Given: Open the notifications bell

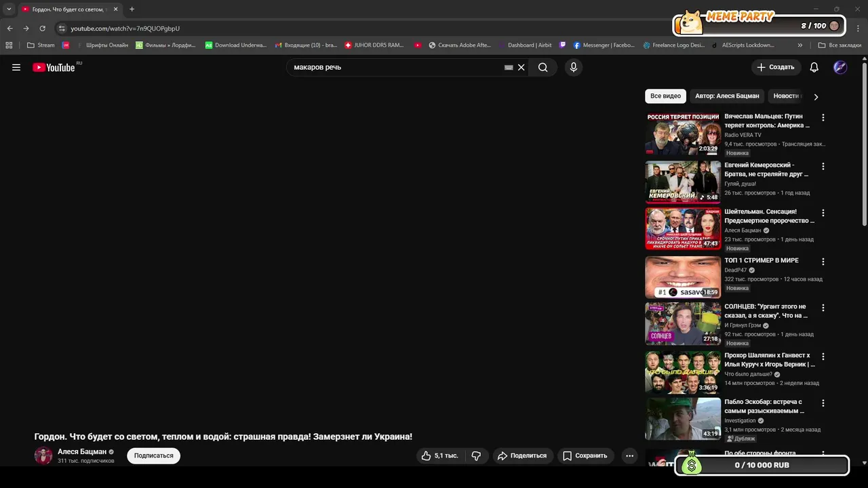Looking at the screenshot, I should pyautogui.click(x=814, y=67).
